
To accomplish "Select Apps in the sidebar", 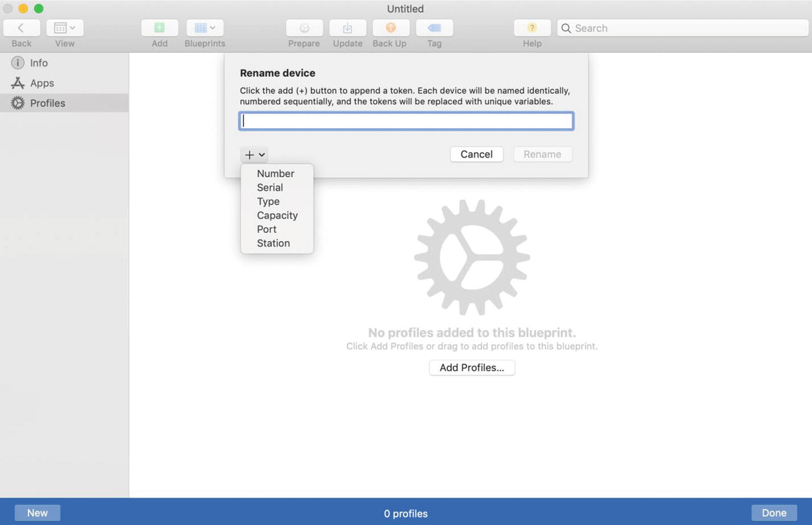I will (64, 83).
